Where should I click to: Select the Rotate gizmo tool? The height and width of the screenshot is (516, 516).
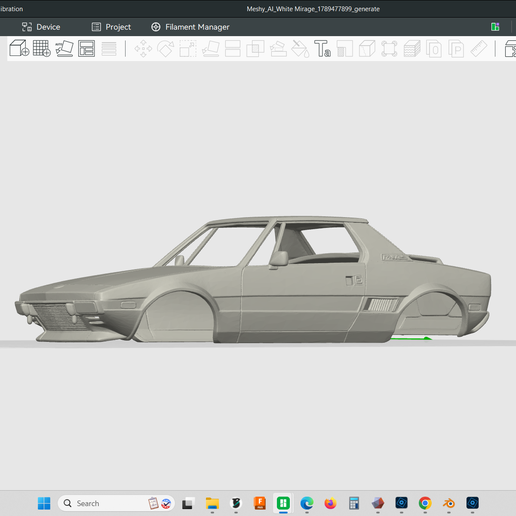point(166,49)
